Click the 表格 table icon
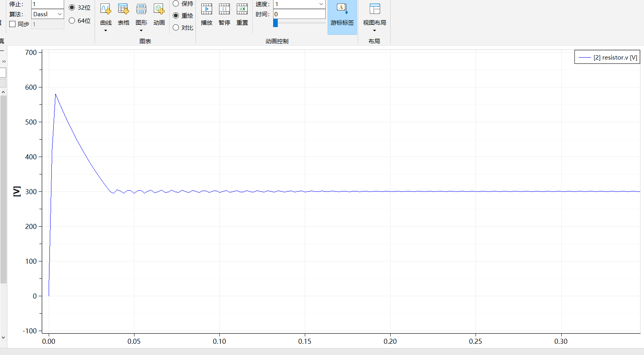644x355 pixels. [x=123, y=14]
